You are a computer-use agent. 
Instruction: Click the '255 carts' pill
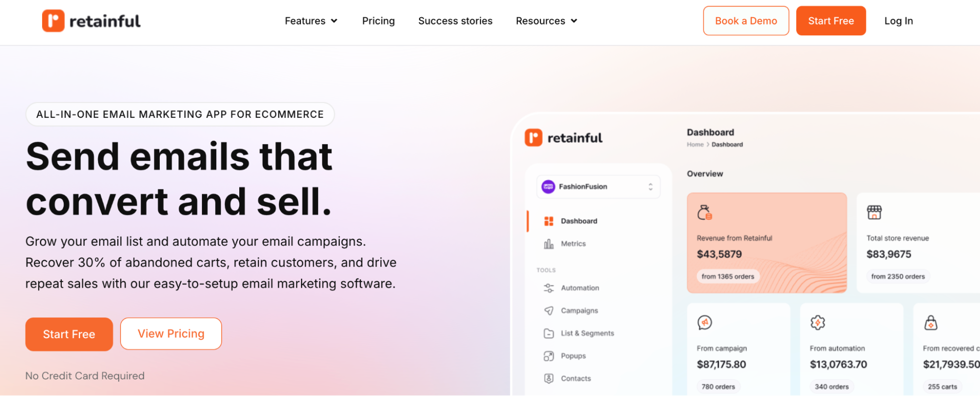tap(942, 387)
